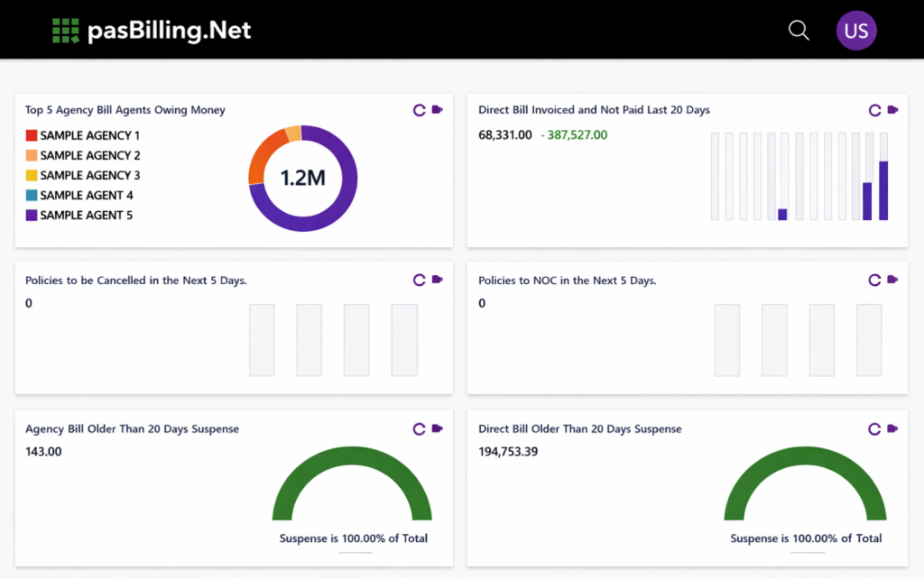This screenshot has height=579, width=924.
Task: Click the pasBilling.Net logo title
Action: click(x=169, y=31)
